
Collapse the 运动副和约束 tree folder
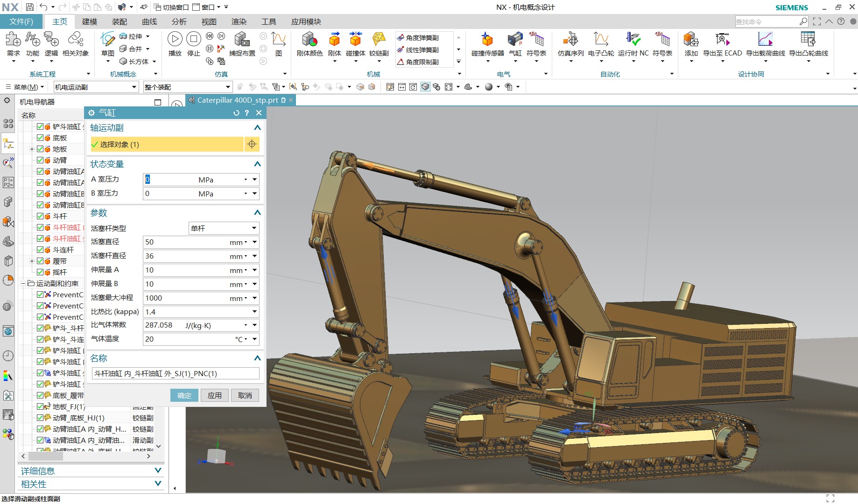pyautogui.click(x=23, y=283)
